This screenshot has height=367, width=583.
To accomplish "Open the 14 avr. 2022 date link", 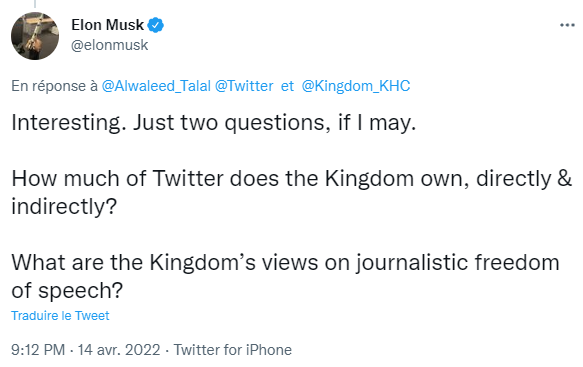I will click(119, 350).
